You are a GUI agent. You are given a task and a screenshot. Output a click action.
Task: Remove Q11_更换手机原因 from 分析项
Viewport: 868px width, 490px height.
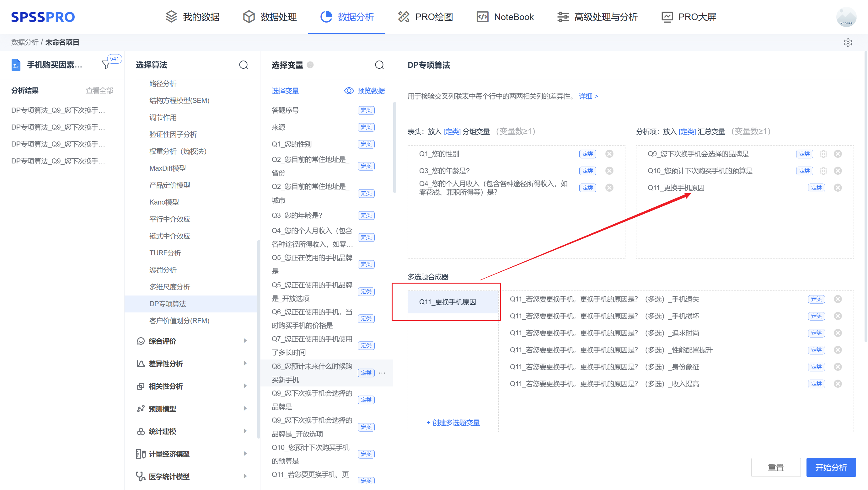[x=838, y=188]
